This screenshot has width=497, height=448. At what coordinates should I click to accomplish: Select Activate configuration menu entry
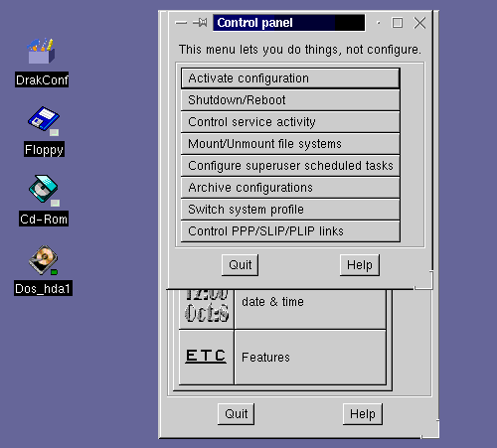point(290,78)
